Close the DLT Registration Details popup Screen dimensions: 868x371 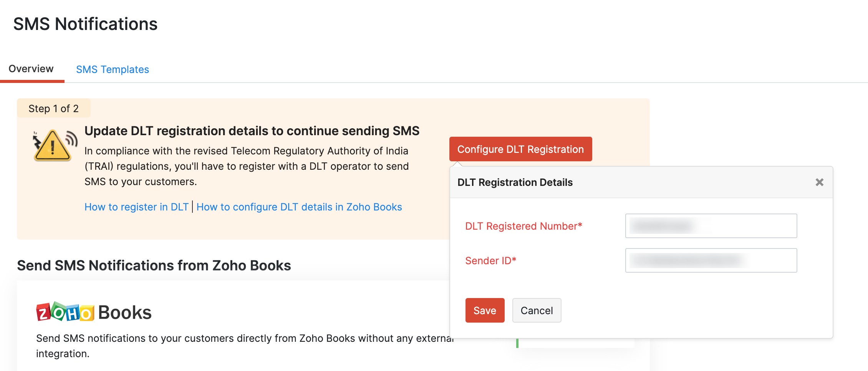[819, 182]
